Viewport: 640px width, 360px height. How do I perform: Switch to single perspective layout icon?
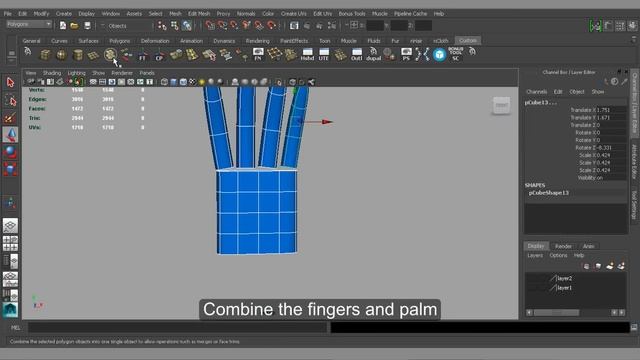click(x=10, y=226)
